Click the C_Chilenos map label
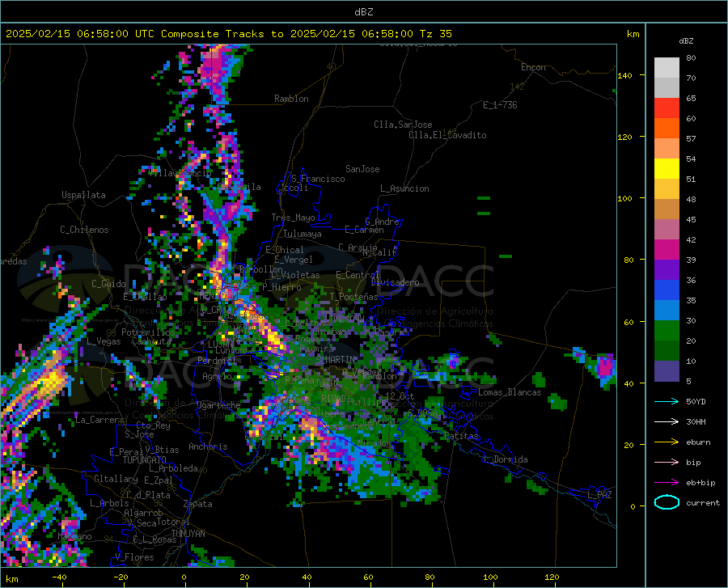The height and width of the screenshot is (588, 728). point(84,230)
